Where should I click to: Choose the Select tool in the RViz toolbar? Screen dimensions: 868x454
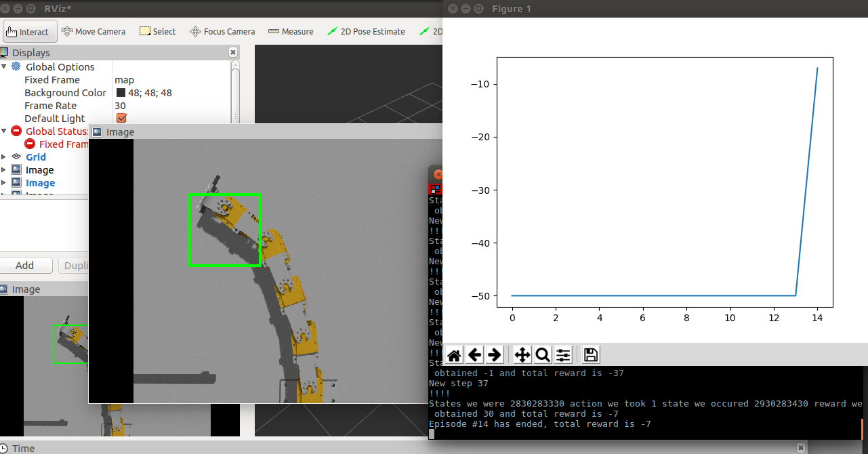(157, 31)
